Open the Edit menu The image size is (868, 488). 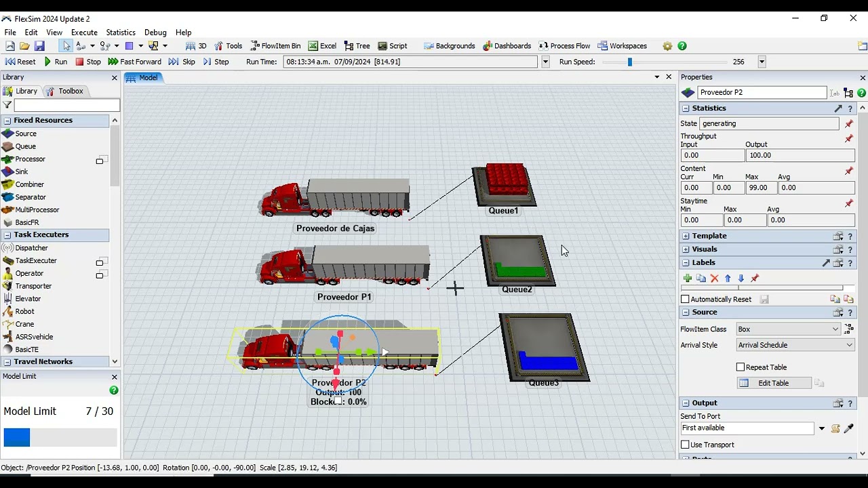click(x=31, y=33)
